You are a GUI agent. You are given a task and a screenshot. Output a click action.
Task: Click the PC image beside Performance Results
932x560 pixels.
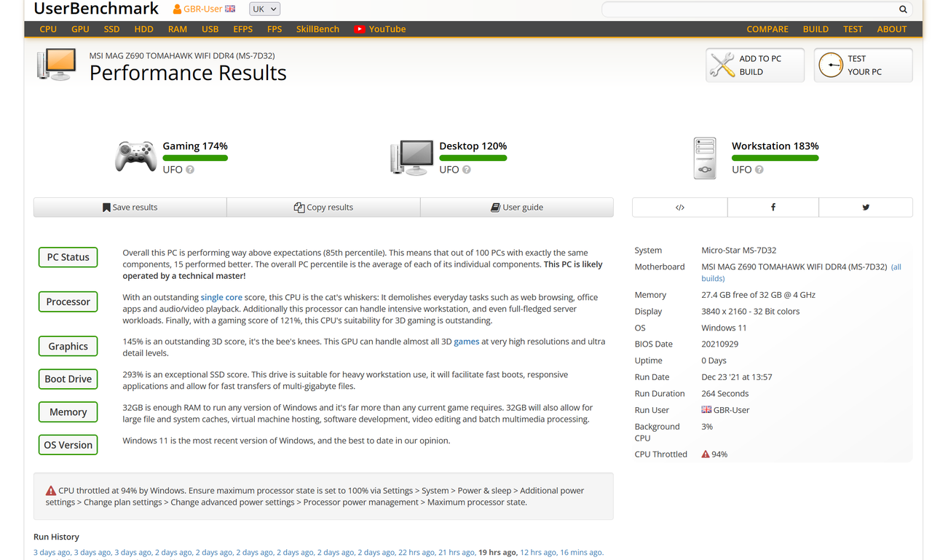point(56,65)
